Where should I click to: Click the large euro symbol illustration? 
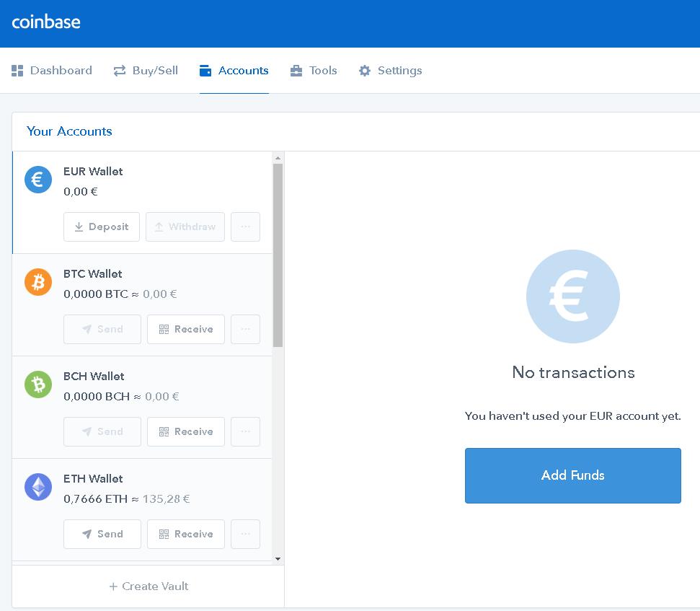point(572,296)
